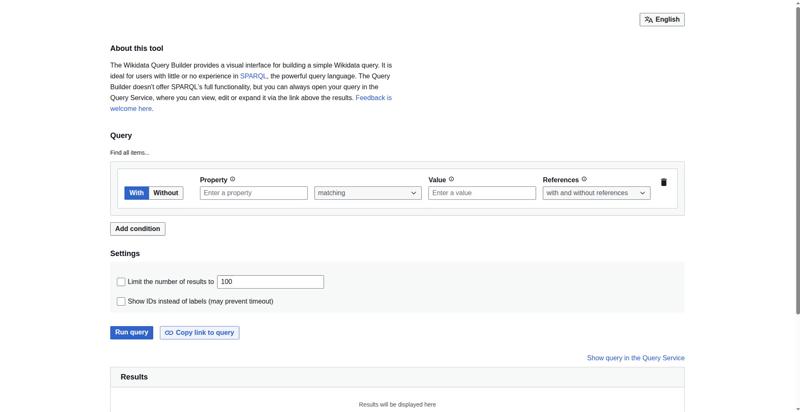This screenshot has height=412, width=800.
Task: Toggle Show IDs instead of labels checkbox
Action: coord(121,301)
